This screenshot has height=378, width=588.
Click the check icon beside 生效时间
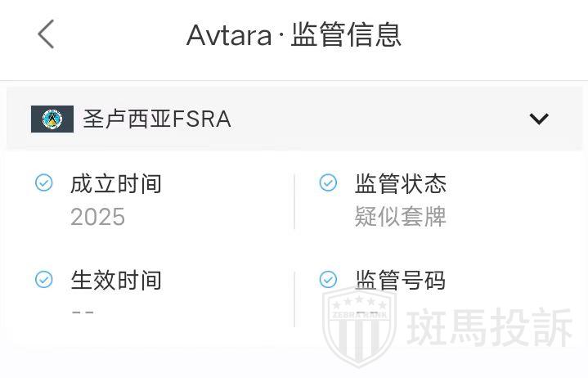click(x=44, y=280)
